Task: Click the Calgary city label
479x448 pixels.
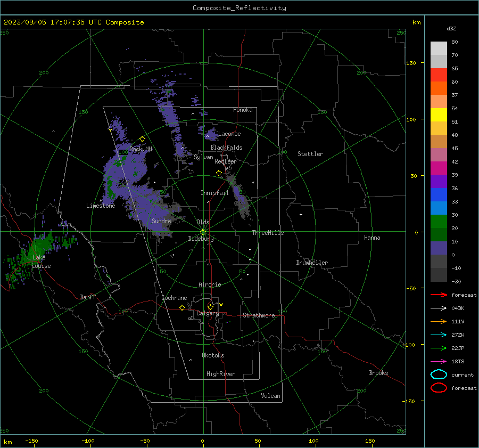Action: tap(208, 313)
